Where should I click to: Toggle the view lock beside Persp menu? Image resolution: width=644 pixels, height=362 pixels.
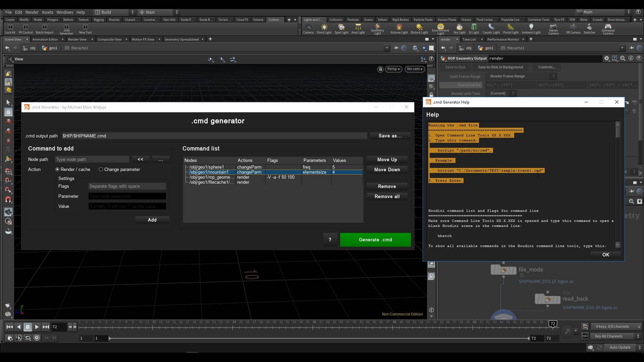coord(380,69)
